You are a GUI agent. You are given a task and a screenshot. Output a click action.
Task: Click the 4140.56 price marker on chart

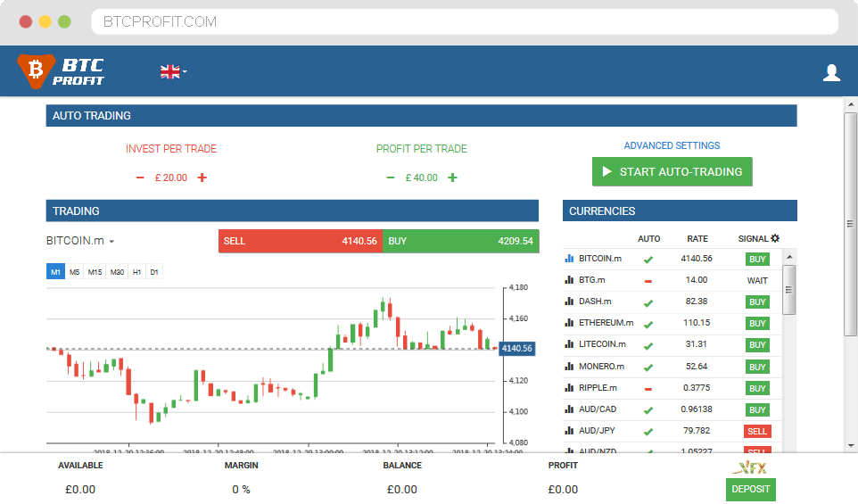click(x=516, y=348)
